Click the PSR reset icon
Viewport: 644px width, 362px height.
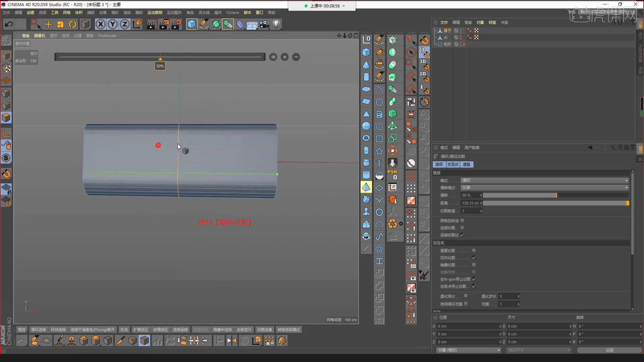(392, 175)
